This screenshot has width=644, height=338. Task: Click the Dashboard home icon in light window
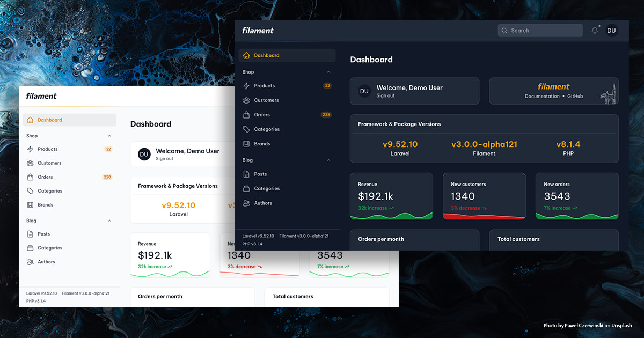pos(30,120)
